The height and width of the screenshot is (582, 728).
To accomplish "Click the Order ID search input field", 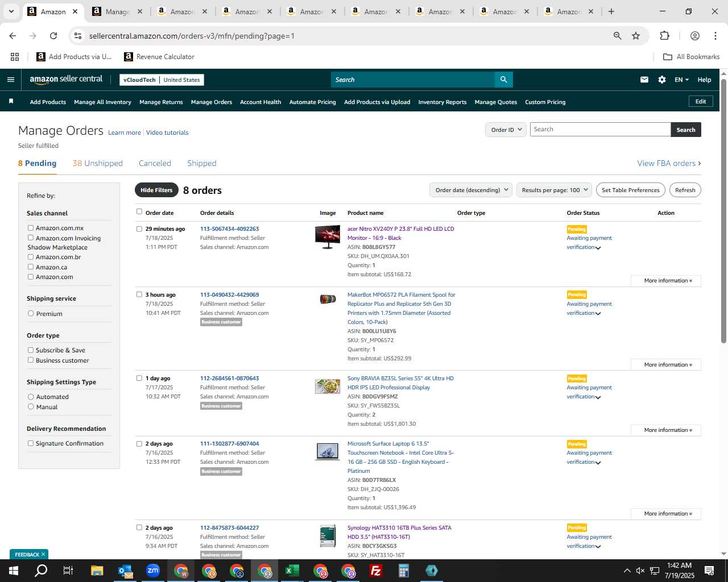I will tap(600, 130).
